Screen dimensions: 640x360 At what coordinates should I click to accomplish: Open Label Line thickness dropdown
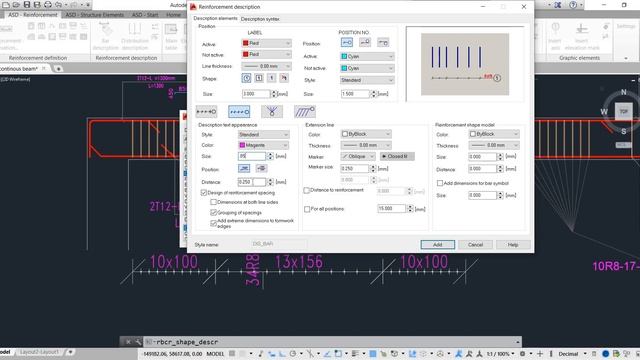click(x=267, y=66)
